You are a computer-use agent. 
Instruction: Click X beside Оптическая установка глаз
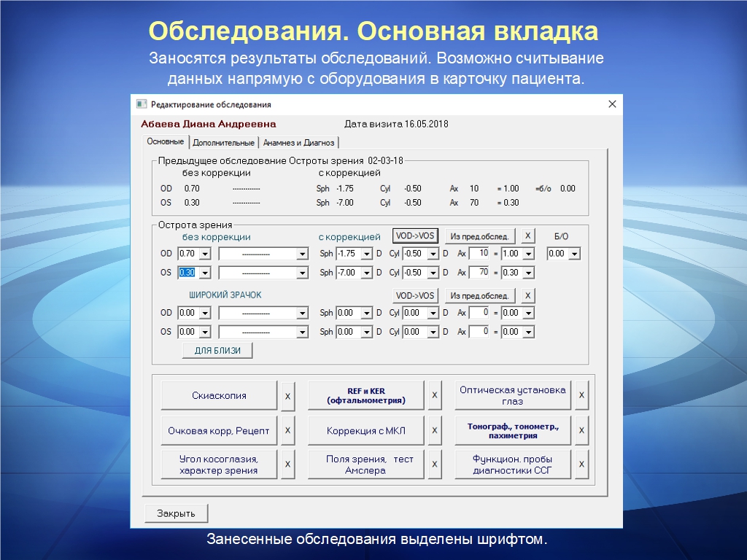click(x=582, y=396)
